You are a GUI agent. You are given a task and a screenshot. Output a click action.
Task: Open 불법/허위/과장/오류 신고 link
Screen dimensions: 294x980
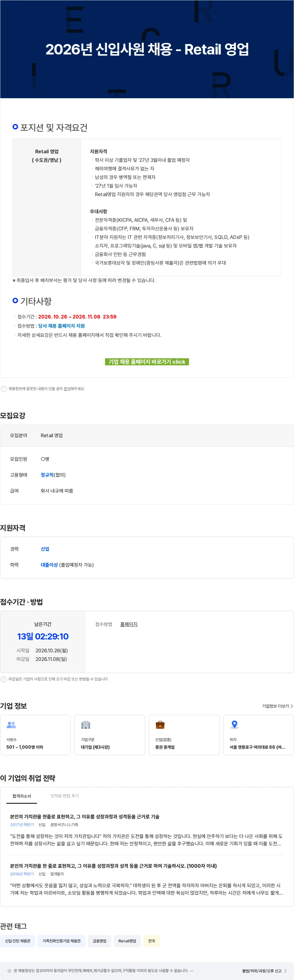coord(262,971)
